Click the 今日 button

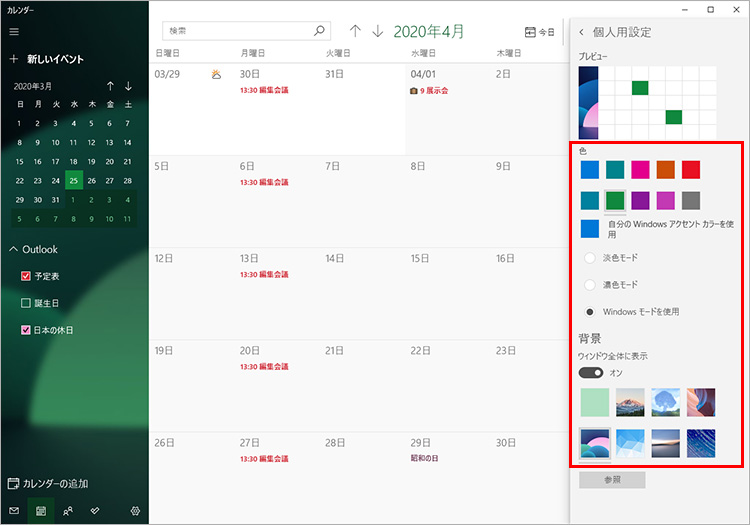(539, 32)
